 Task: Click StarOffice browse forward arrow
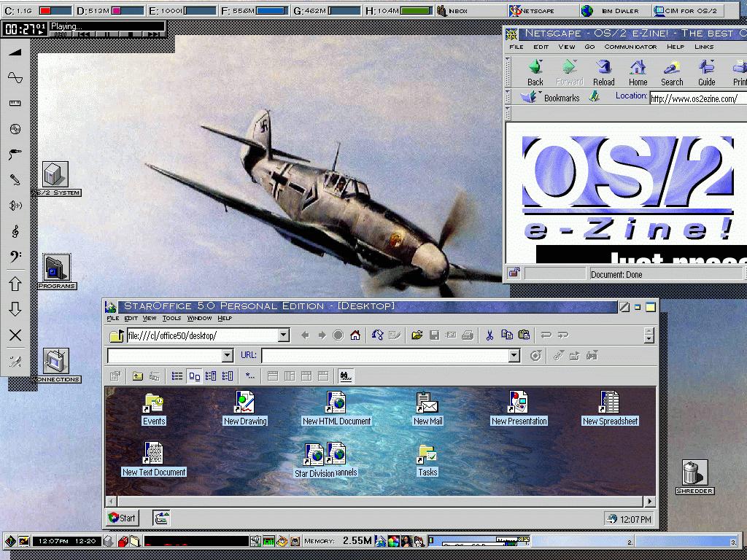coord(322,335)
